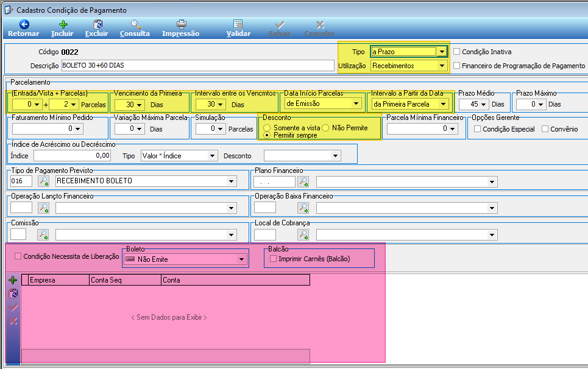Screen dimensions: 588x369
Task: Click the Retornar back arrow icon
Action: point(24,24)
